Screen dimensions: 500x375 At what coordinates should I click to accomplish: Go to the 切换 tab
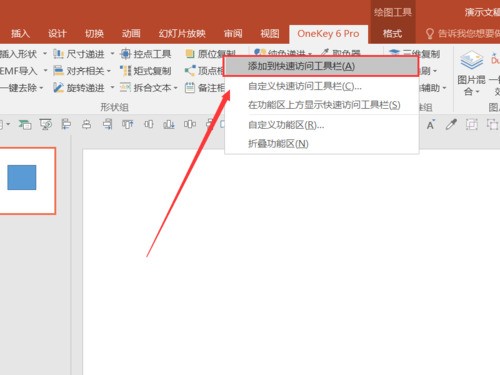pyautogui.click(x=94, y=34)
